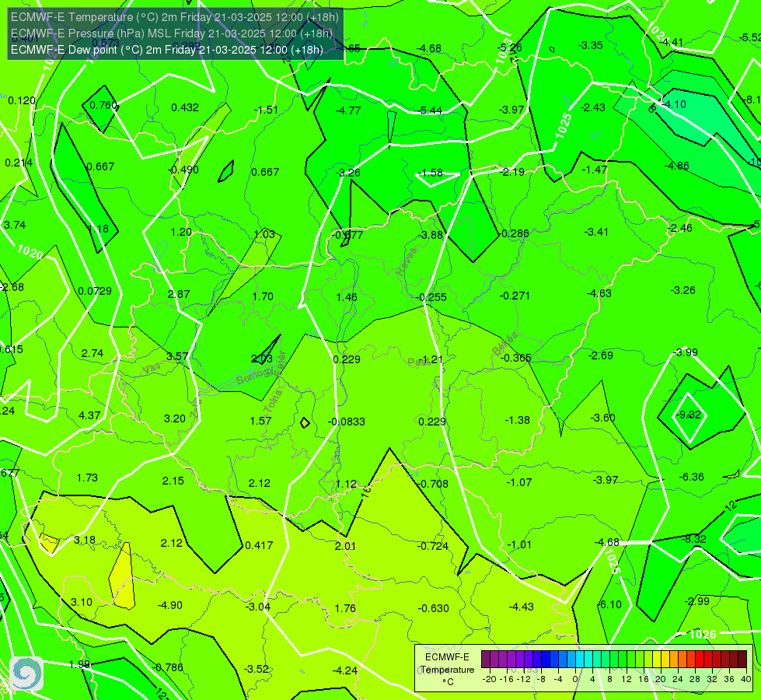Click the -4.63 value on the map
Screen dimensions: 761x700
coord(599,293)
